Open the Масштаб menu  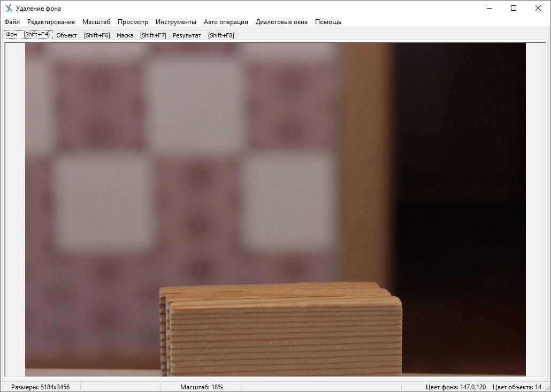tap(96, 22)
